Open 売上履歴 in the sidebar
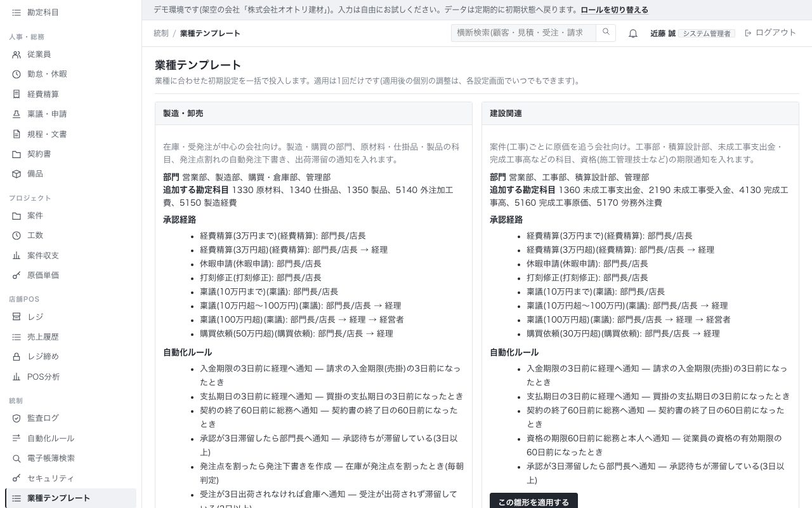The image size is (812, 508). click(70, 337)
